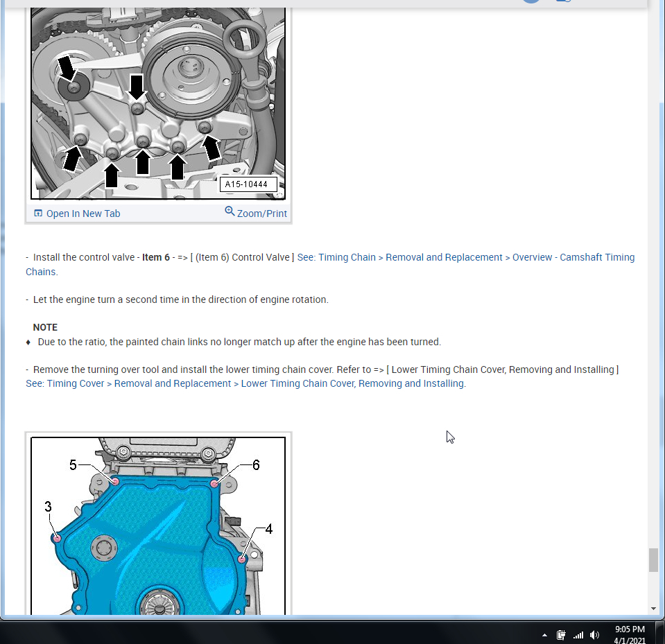The height and width of the screenshot is (644, 665).
Task: Click the blue timing chain cover illustration
Action: tap(158, 525)
